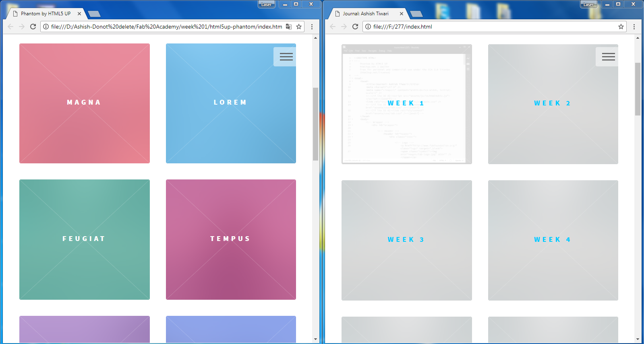Click the Laser profile button in Journal window

click(x=589, y=4)
